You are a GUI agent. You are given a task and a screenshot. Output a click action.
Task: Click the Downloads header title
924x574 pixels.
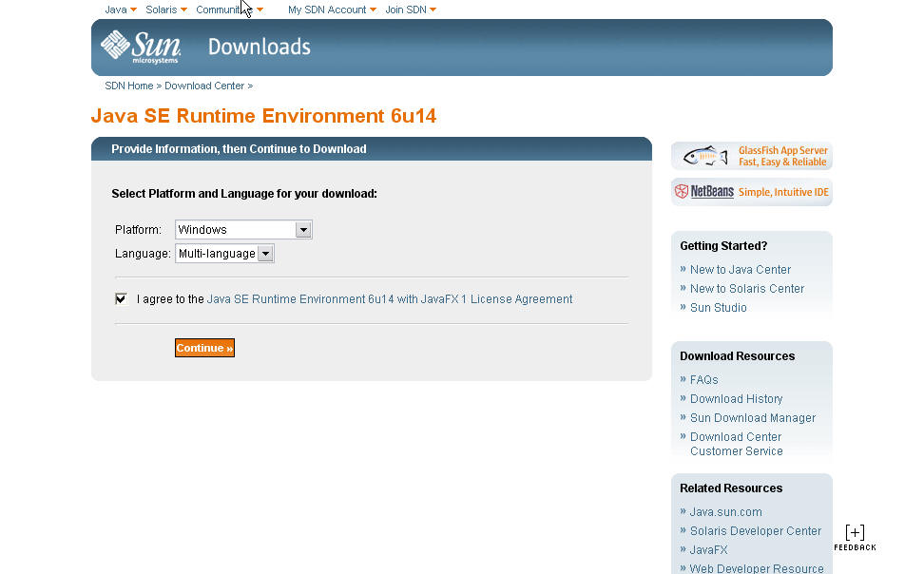point(260,47)
